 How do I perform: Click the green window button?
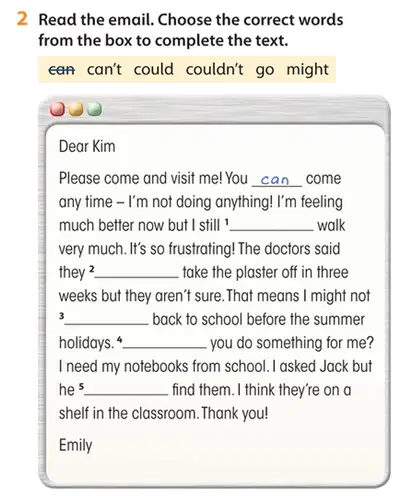pos(95,109)
